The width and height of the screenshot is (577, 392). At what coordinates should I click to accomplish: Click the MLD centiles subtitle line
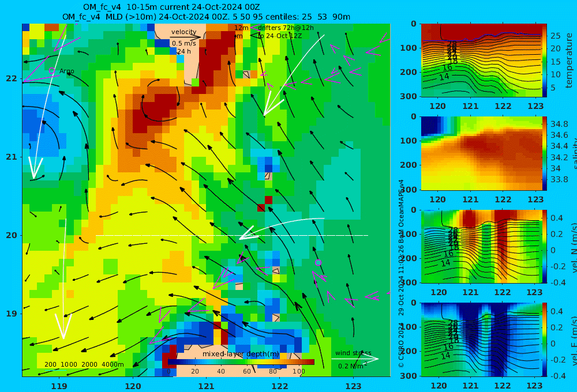click(206, 17)
